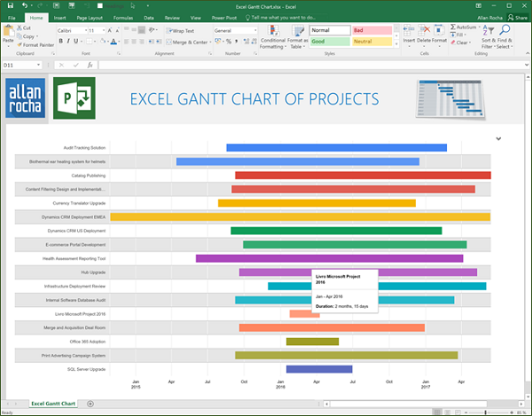The image size is (532, 416).
Task: Click the Project logo thumbnail
Action: tap(74, 98)
